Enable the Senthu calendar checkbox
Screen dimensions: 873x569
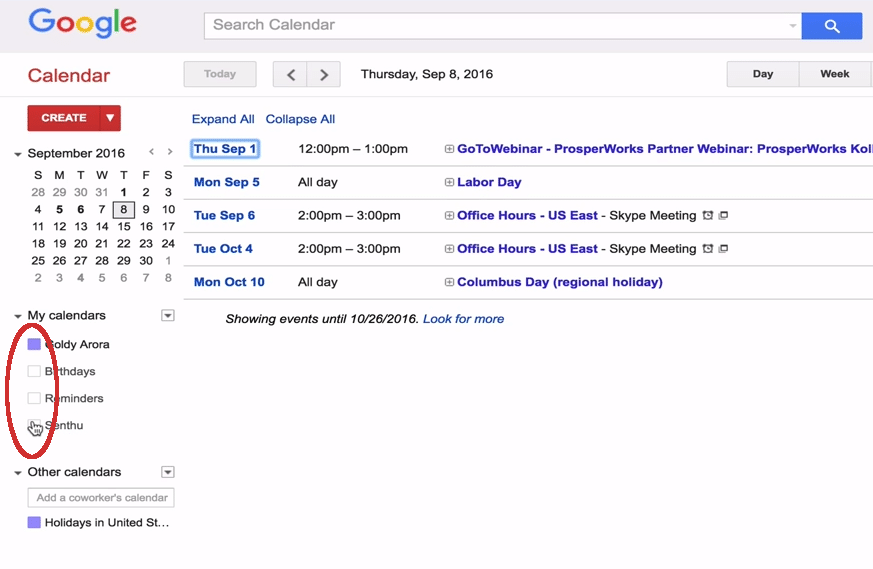[x=34, y=425]
